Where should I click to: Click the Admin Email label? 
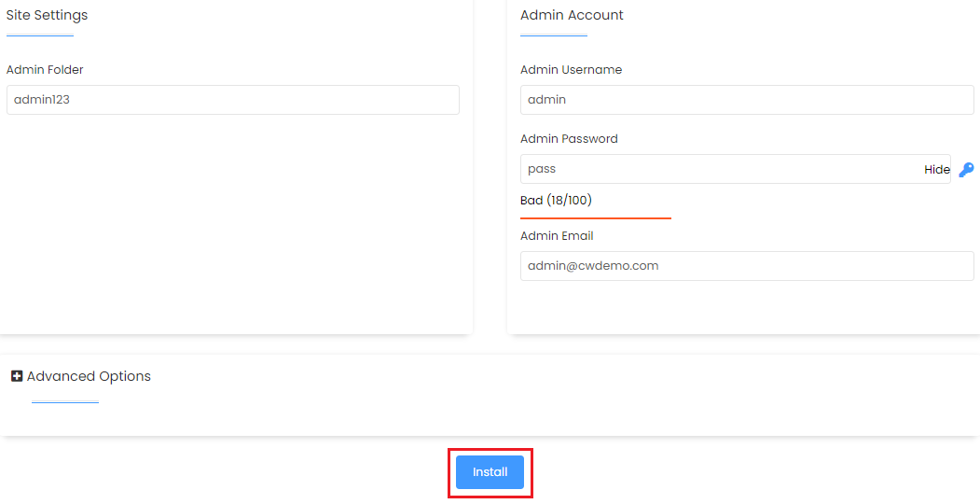(557, 236)
